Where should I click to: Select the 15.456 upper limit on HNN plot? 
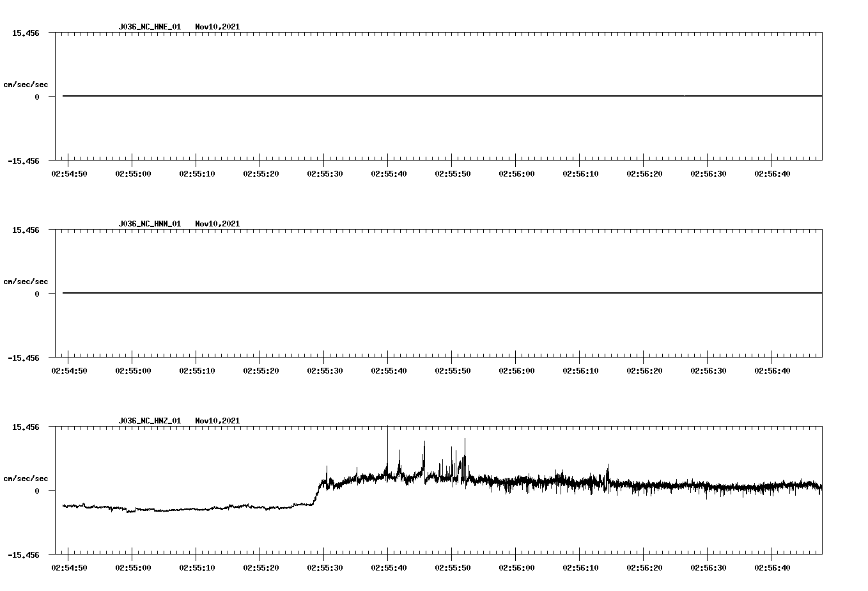tap(26, 230)
